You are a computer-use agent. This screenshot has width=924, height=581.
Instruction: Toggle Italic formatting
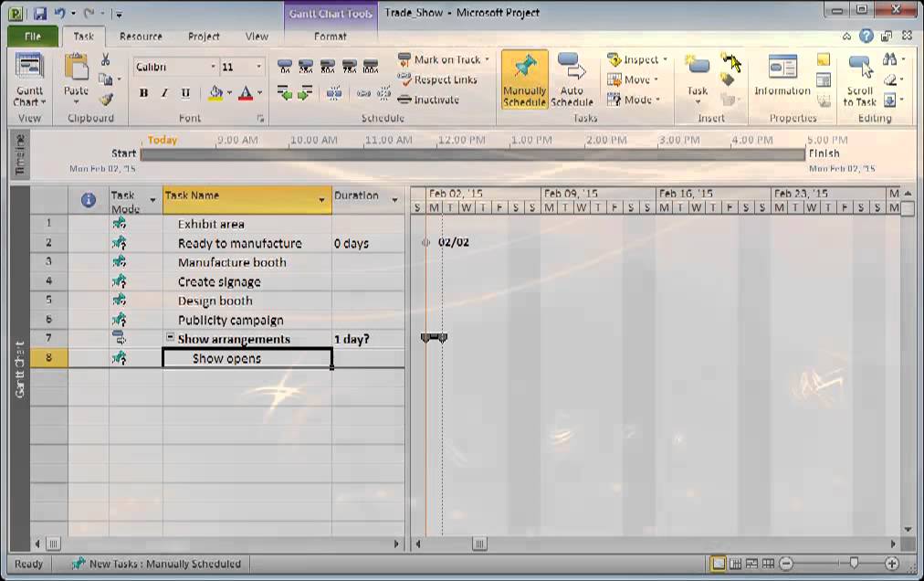(x=164, y=93)
